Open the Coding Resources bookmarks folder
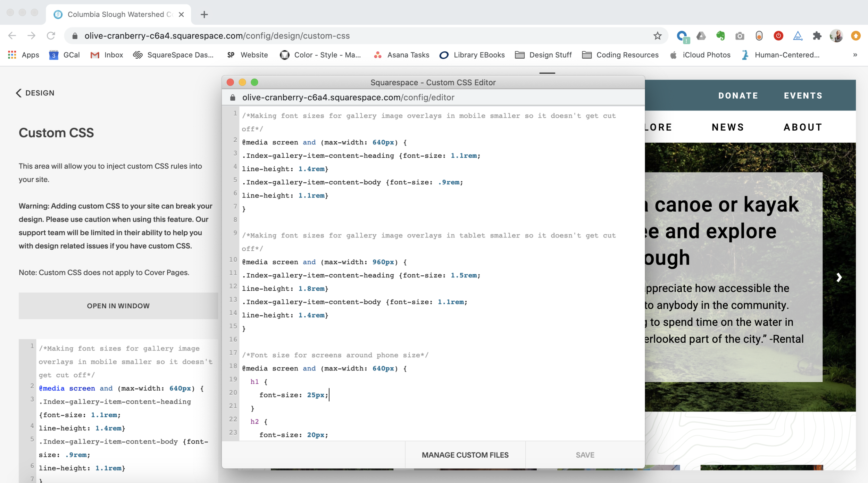 (x=620, y=55)
